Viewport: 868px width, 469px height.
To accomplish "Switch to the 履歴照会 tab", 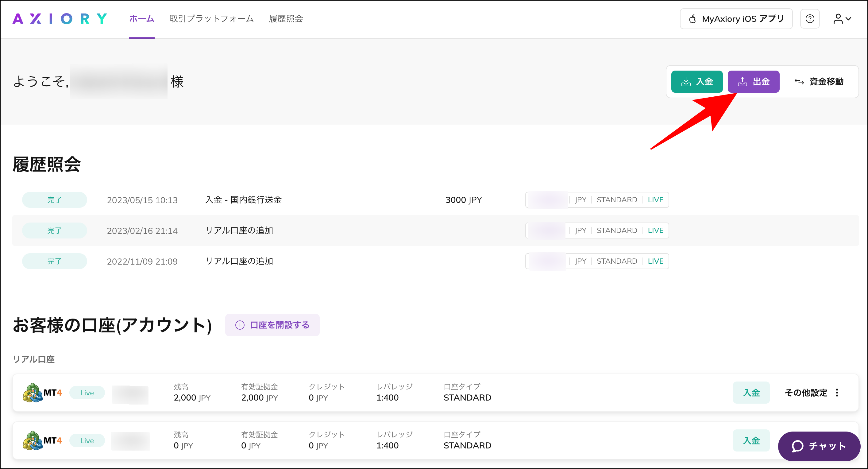I will coord(285,19).
